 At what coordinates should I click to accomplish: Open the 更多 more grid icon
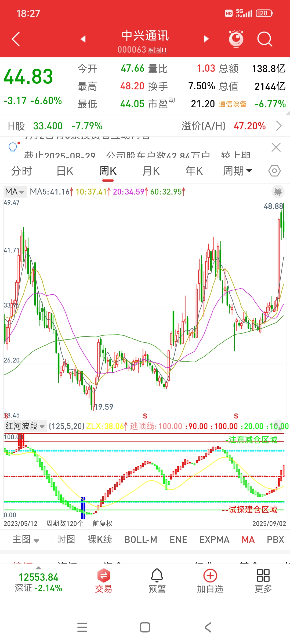[x=263, y=580]
